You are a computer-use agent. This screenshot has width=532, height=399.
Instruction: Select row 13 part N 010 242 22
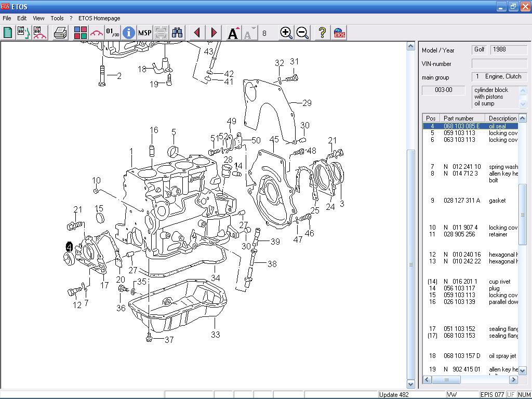coord(470,261)
